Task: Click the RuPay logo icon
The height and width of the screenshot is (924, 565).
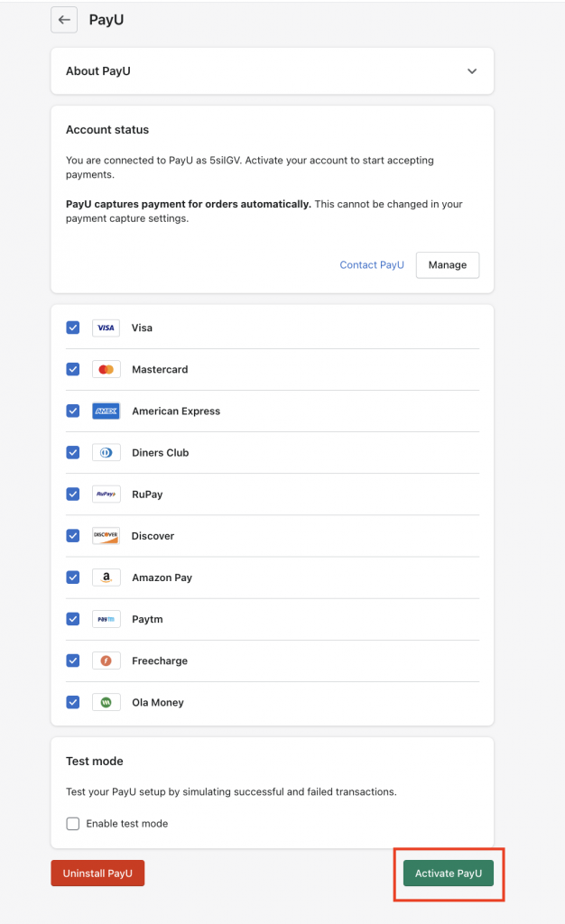Action: click(106, 494)
